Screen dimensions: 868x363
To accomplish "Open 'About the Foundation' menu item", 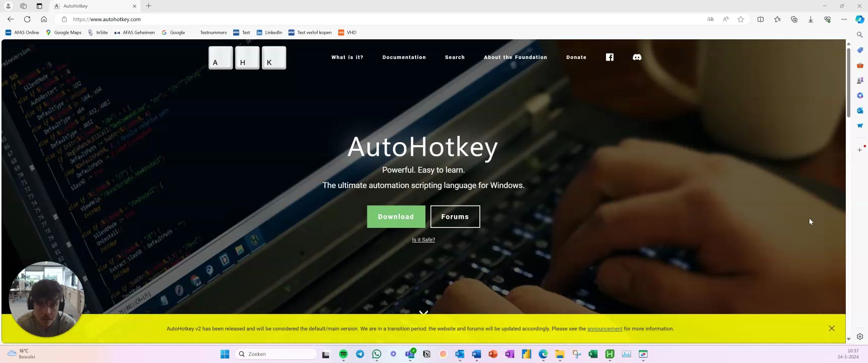I will click(515, 57).
